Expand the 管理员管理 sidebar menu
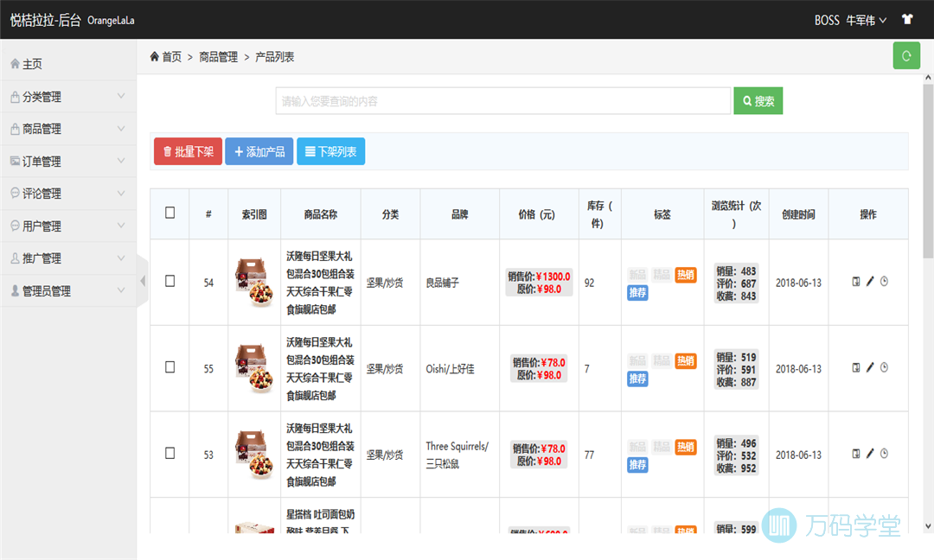 [68, 291]
